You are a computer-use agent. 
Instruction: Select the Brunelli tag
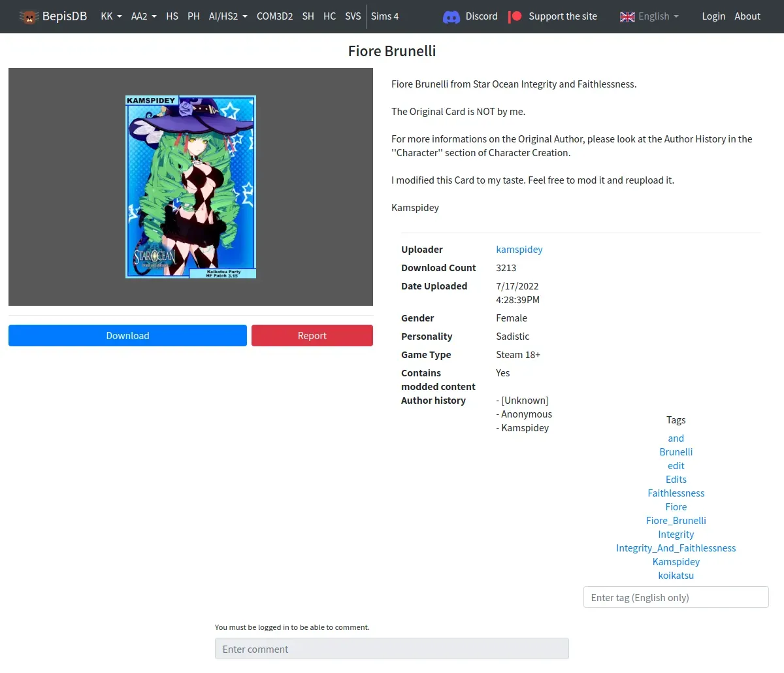click(x=676, y=452)
